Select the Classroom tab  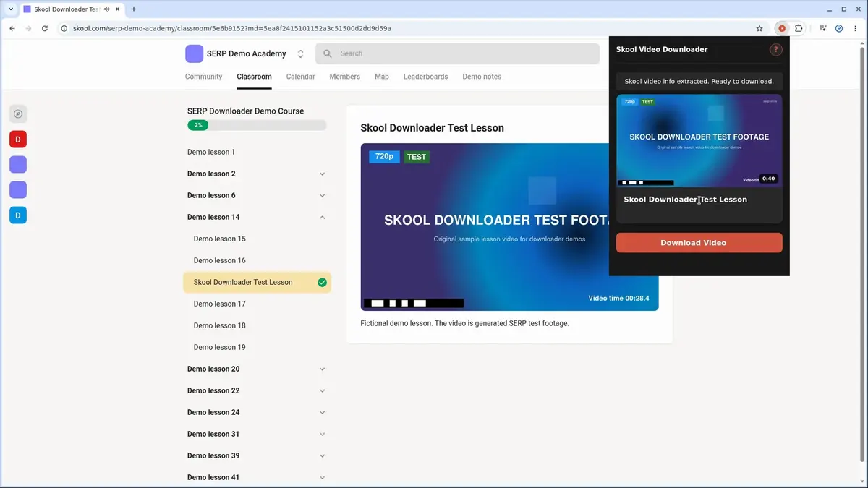pos(254,77)
